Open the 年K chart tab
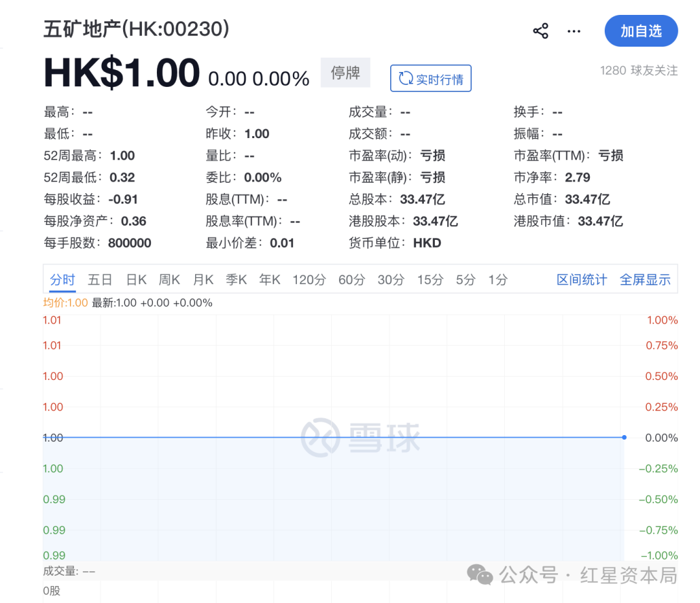Image resolution: width=700 pixels, height=603 pixels. click(x=270, y=280)
